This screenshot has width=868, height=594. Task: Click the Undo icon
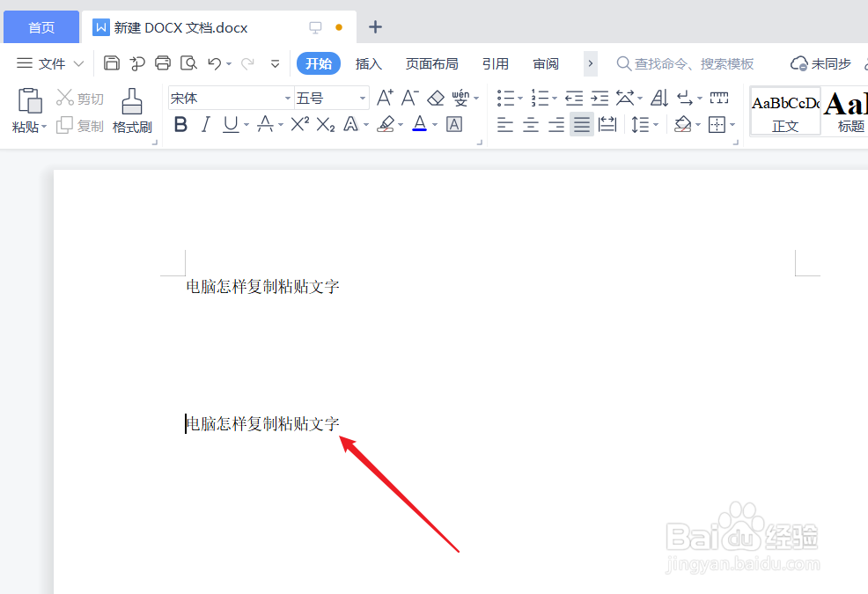(x=214, y=62)
